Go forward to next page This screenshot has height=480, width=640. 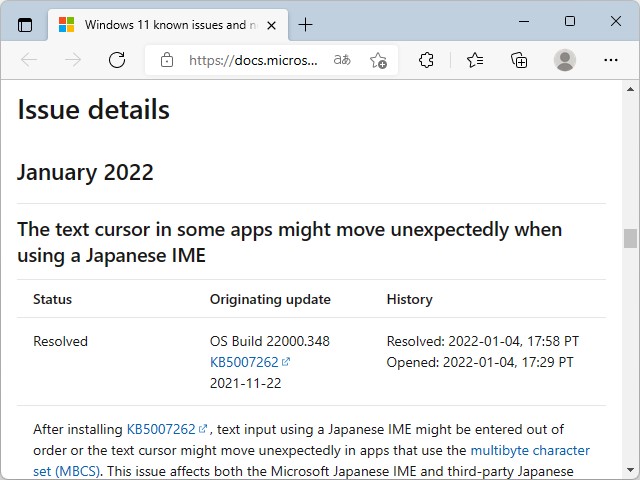(73, 60)
